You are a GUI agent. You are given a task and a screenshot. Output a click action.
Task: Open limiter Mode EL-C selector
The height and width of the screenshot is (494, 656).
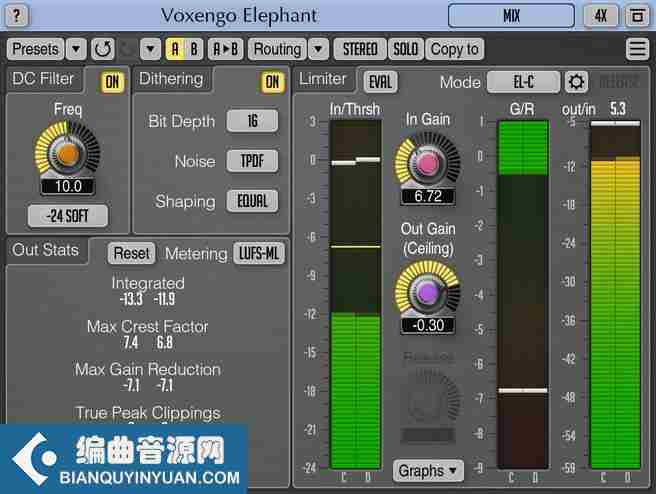pos(523,82)
